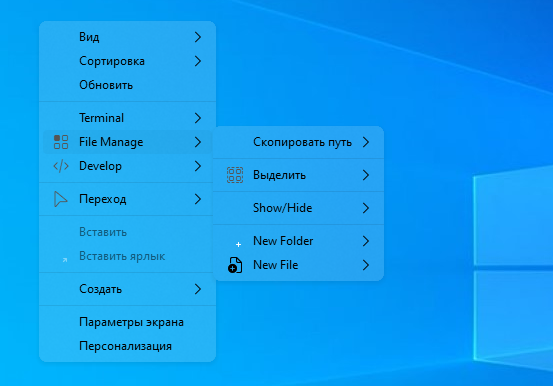The height and width of the screenshot is (386, 553).
Task: Click the Develop code brackets icon
Action: click(x=61, y=166)
